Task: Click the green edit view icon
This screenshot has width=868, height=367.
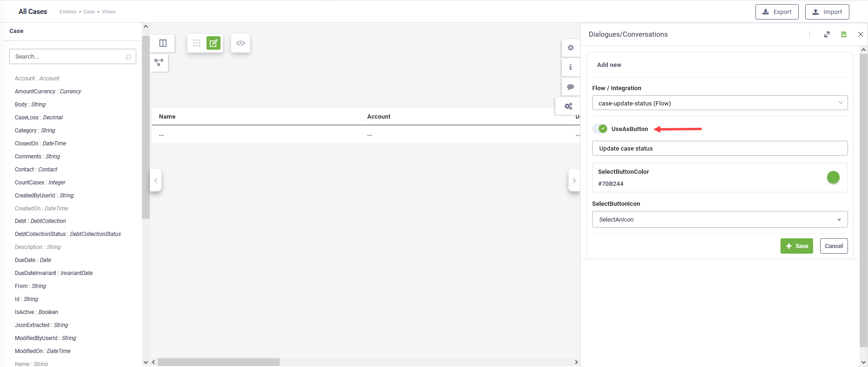Action: click(x=214, y=43)
